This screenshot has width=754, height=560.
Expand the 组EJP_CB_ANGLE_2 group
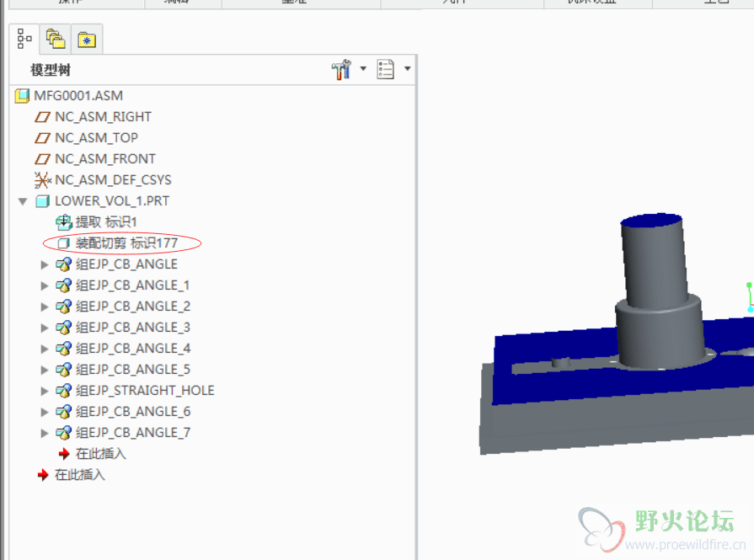point(45,307)
